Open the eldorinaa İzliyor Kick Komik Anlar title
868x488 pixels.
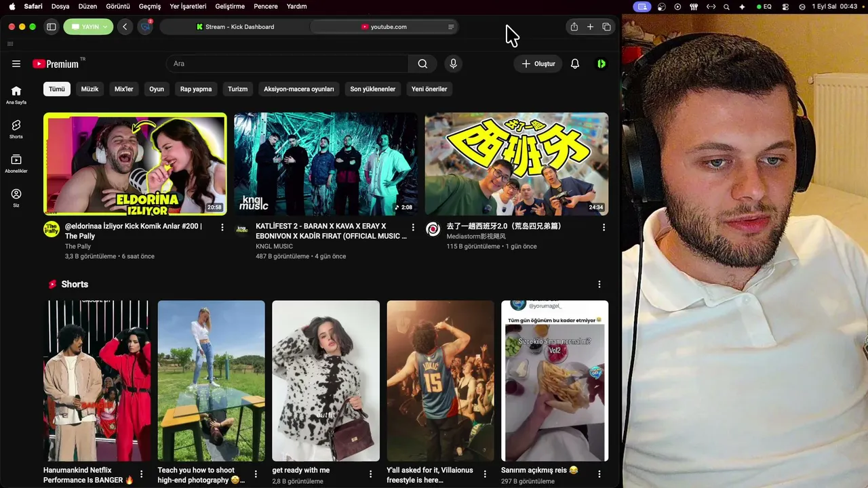pos(134,231)
